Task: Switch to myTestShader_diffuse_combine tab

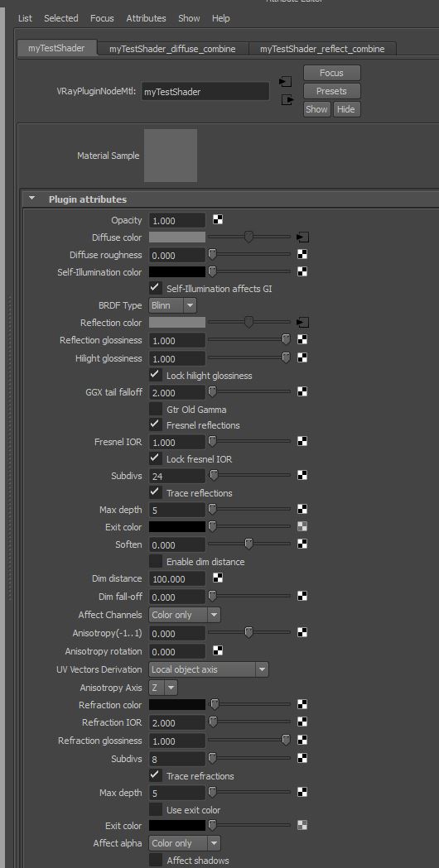Action: 172,49
